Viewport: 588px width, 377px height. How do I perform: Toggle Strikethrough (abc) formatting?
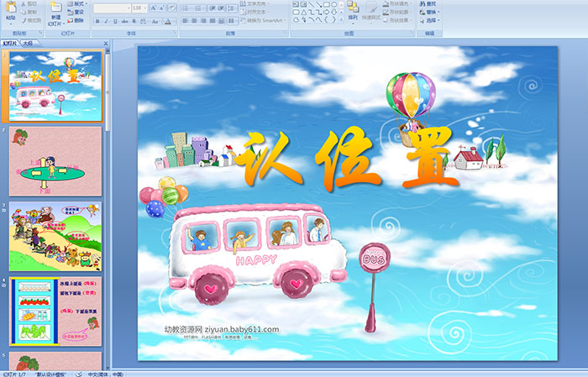pyautogui.click(x=124, y=21)
